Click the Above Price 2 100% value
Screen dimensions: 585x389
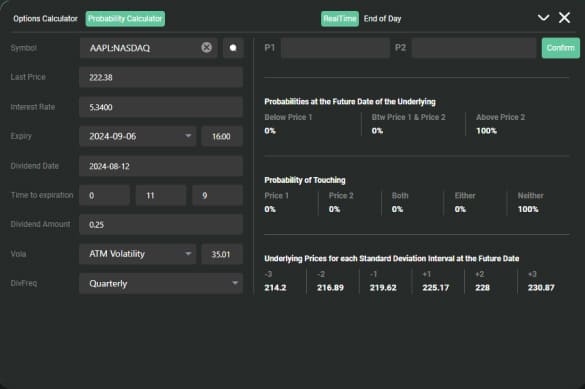coord(487,131)
